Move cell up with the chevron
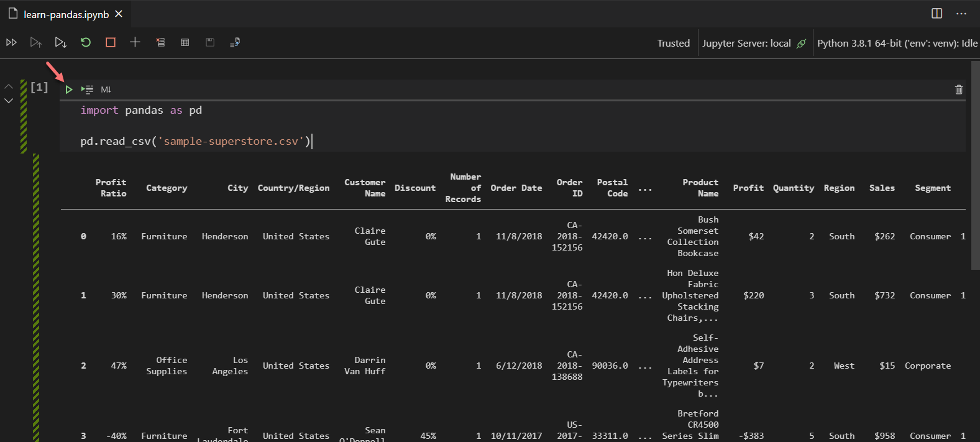Viewport: 980px width, 442px height. (9, 87)
